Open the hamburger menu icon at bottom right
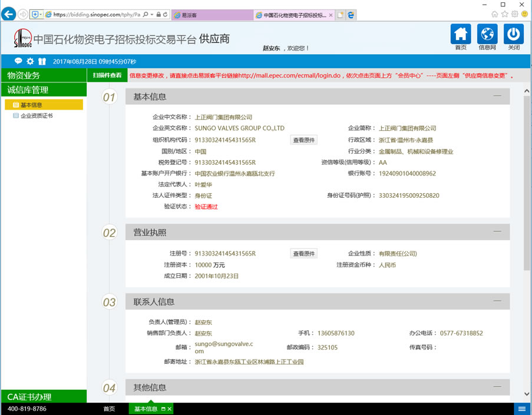Screen dimensions: 532x415 coord(521,408)
